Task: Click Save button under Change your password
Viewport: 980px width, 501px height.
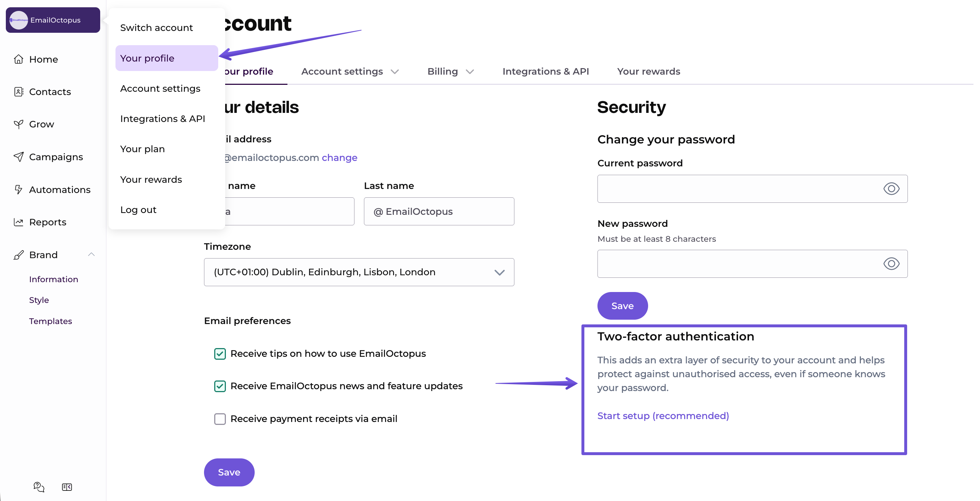Action: pos(622,305)
